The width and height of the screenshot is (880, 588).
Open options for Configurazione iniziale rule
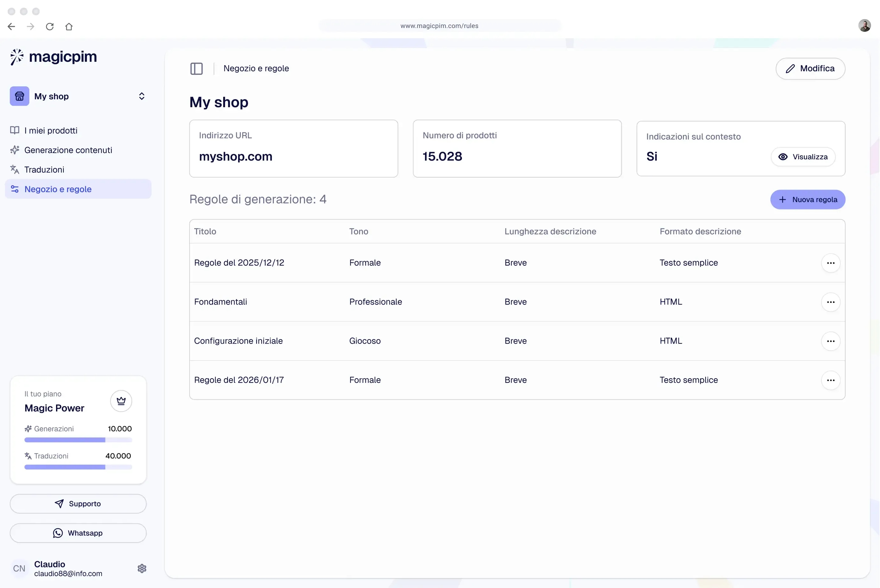830,341
